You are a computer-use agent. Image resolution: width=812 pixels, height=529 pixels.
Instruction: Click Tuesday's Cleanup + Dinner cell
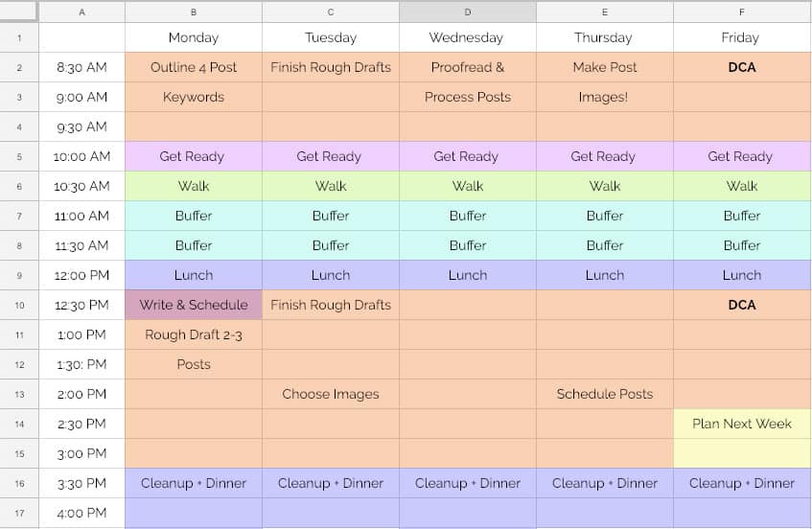(331, 483)
